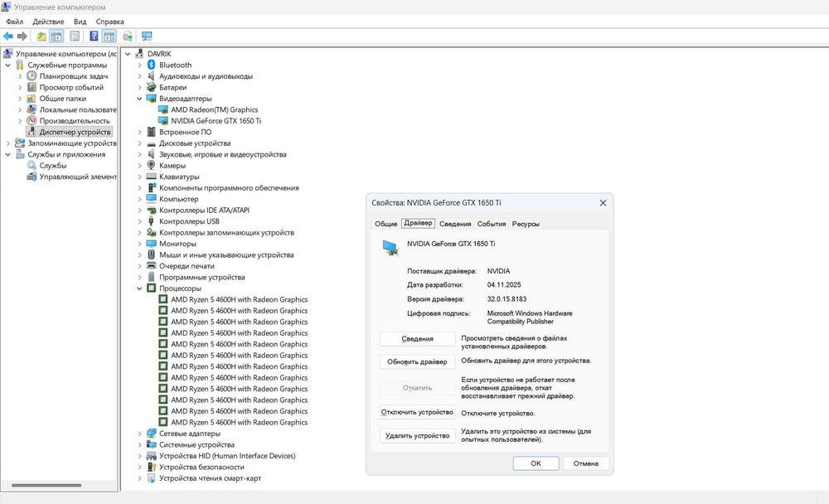
Task: Click the Клавиатуры keyboard icon
Action: click(151, 176)
